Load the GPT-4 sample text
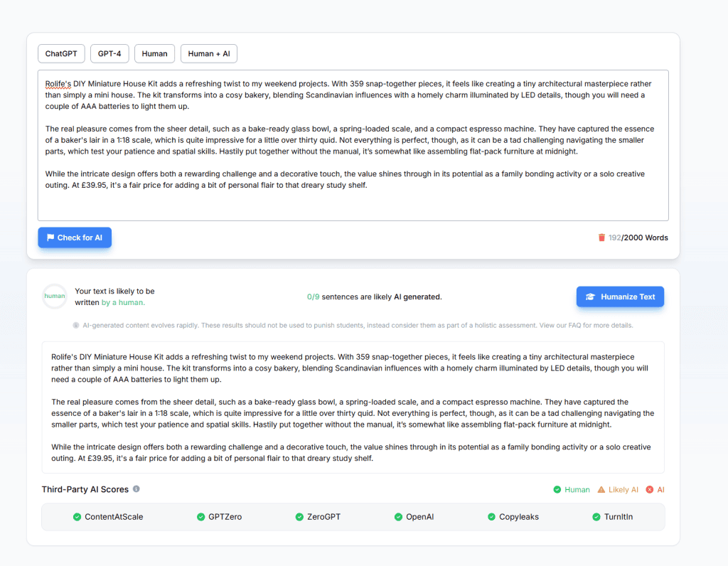The image size is (728, 566). (x=109, y=53)
